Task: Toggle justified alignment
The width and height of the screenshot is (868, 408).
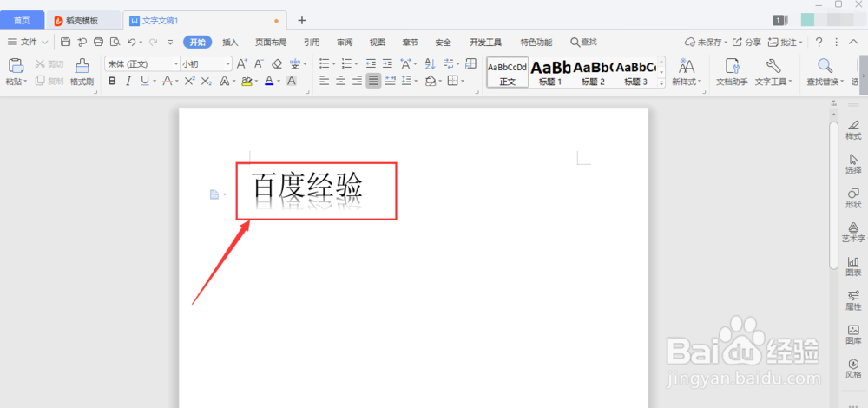Action: (x=373, y=81)
